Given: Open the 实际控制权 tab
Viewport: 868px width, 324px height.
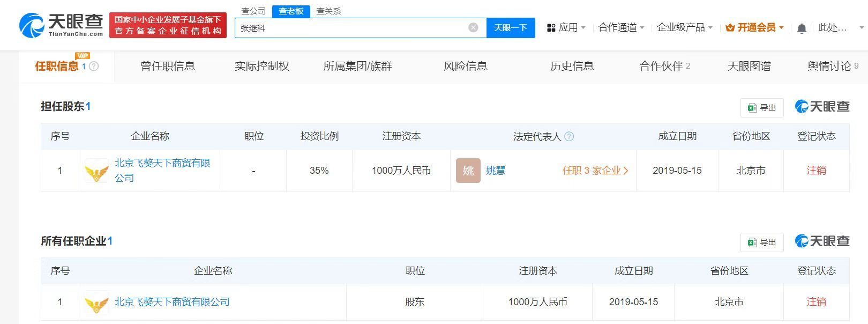Looking at the screenshot, I should (x=262, y=66).
